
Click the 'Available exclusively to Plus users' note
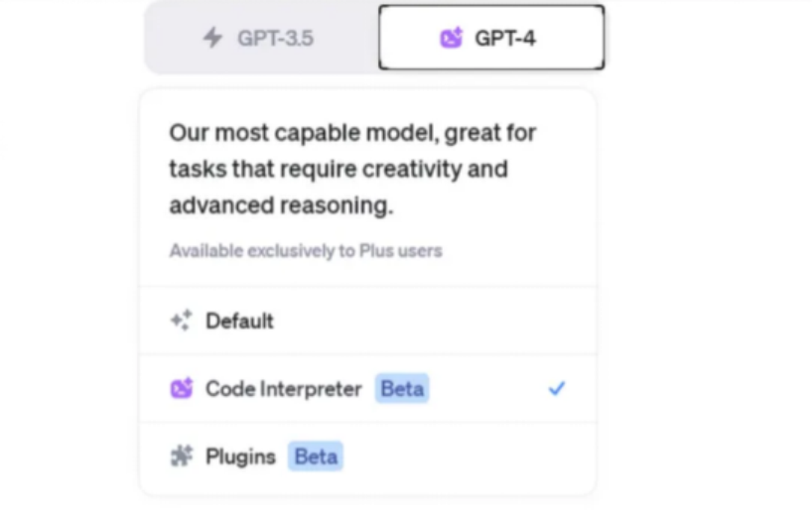[306, 251]
